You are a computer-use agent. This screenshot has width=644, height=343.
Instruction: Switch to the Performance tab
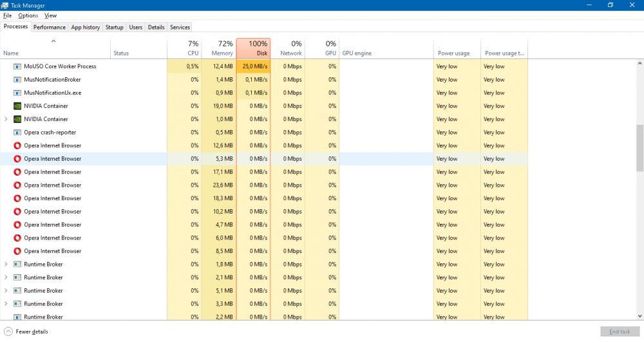pyautogui.click(x=50, y=27)
